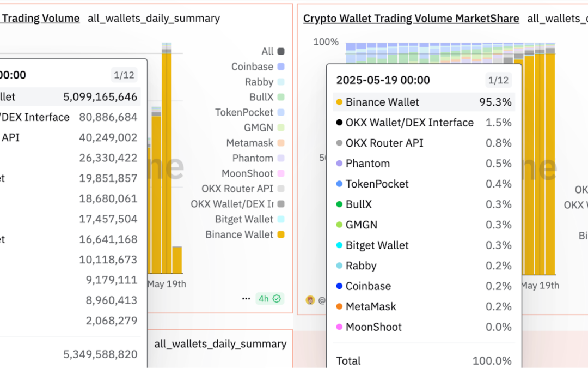Click the 16,641,168 volume value
588x368 pixels.
(108, 239)
